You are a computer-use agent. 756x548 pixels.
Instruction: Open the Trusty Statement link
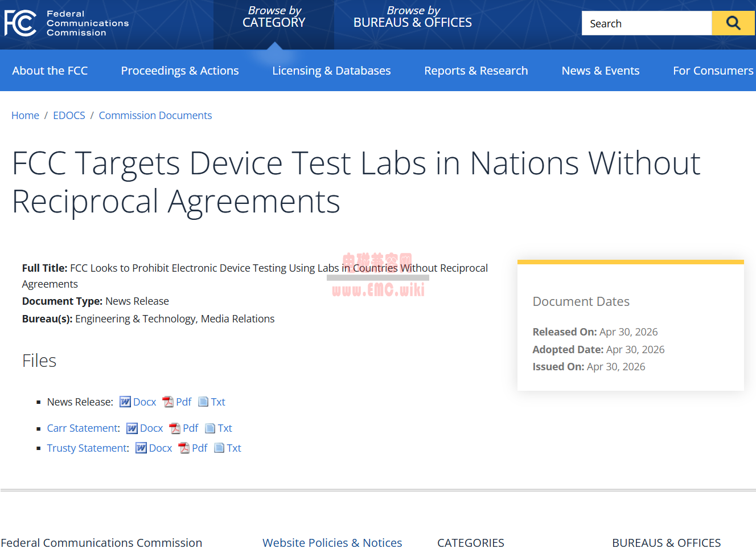coord(87,448)
